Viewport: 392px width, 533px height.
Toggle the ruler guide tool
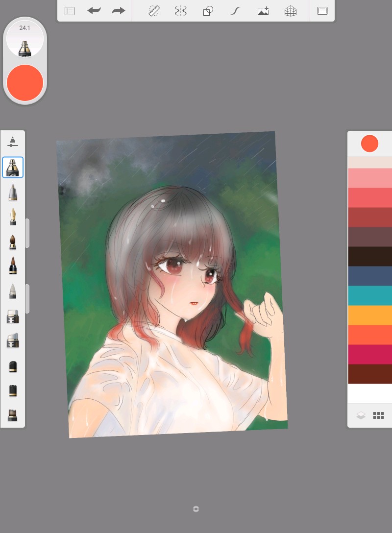154,11
